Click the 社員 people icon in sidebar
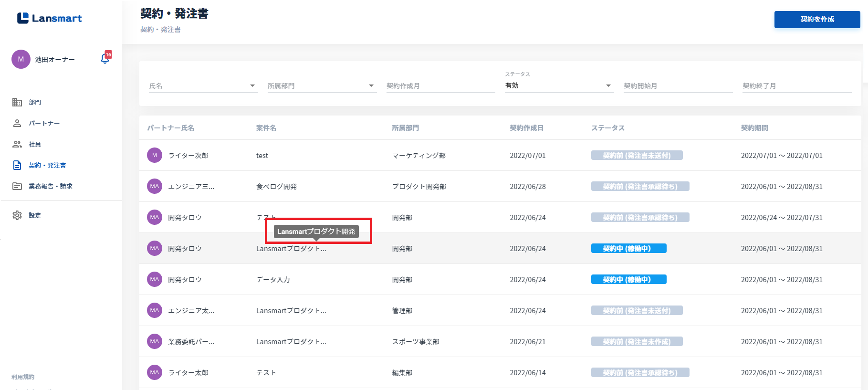868x390 pixels. click(x=17, y=144)
